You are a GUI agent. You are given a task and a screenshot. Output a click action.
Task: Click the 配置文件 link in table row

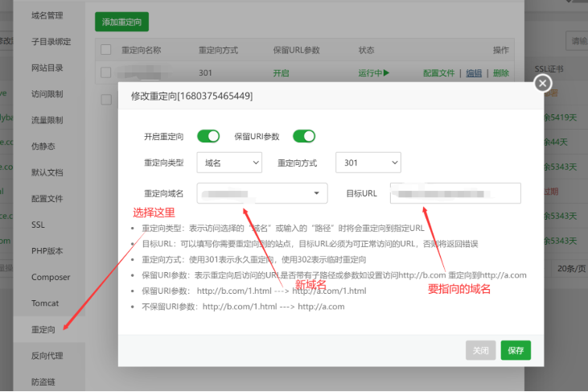click(438, 73)
